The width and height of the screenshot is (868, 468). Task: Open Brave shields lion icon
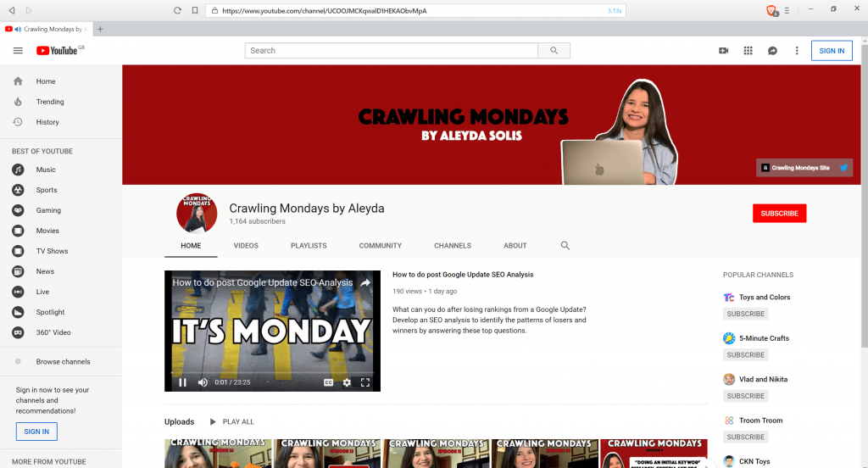tap(771, 10)
